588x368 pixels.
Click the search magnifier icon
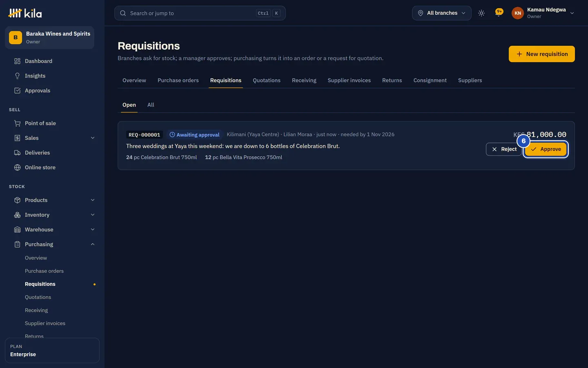[123, 13]
